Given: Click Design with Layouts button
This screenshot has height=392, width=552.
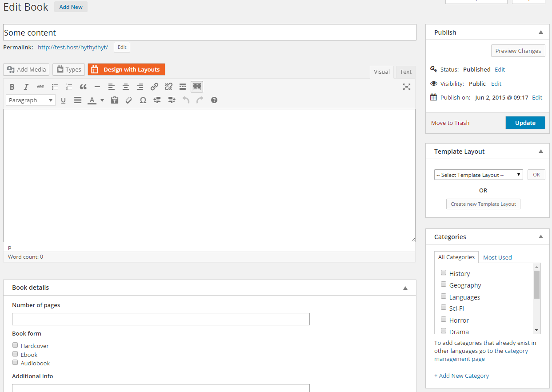Looking at the screenshot, I should tap(126, 69).
